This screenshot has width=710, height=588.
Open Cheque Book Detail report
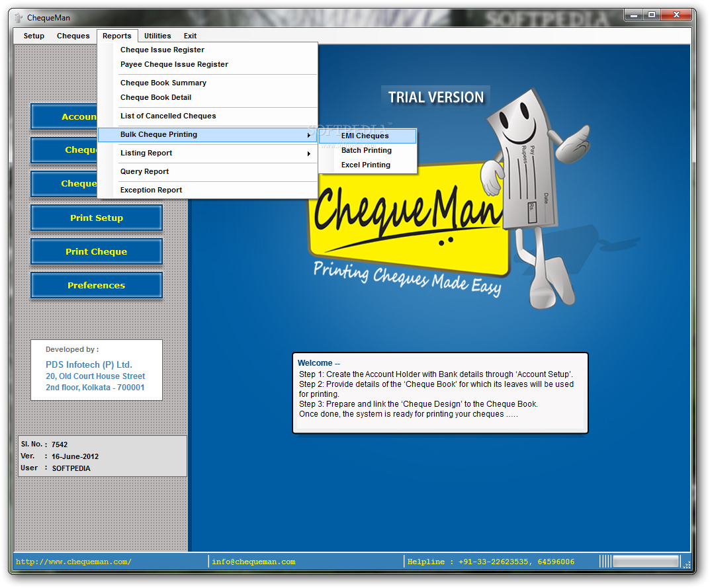point(208,97)
